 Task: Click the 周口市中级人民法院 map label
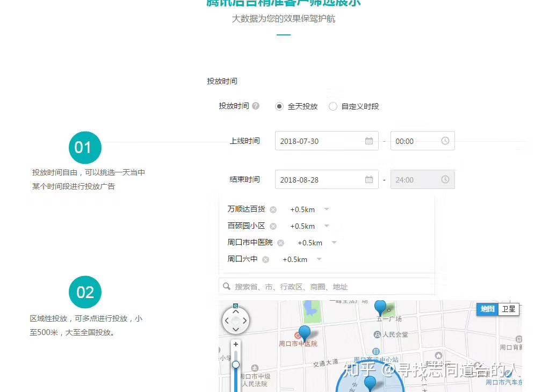(255, 380)
